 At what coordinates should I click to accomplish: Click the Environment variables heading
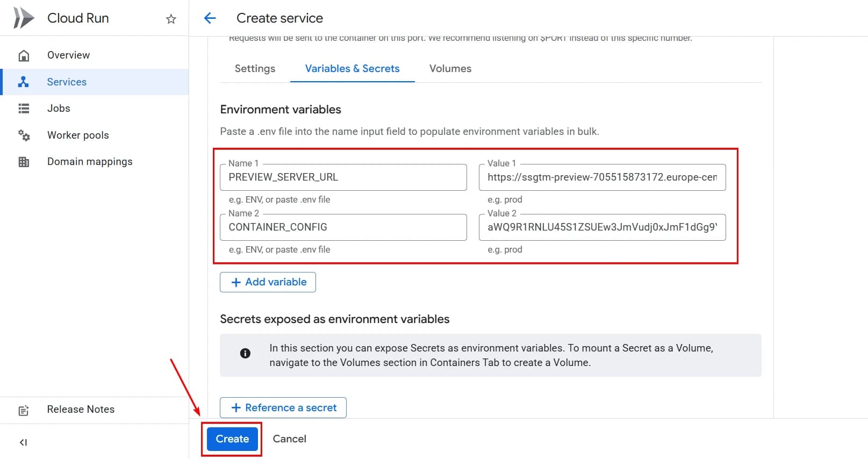coord(281,110)
